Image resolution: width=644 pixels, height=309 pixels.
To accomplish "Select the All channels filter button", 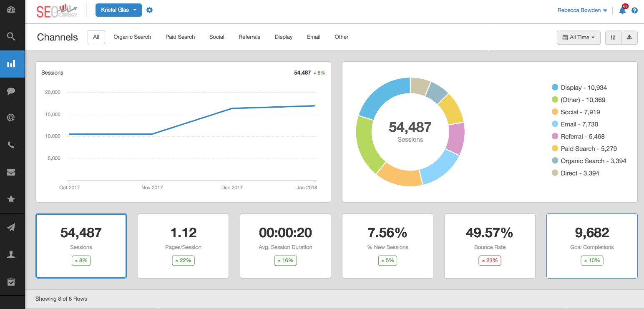I will pyautogui.click(x=96, y=37).
